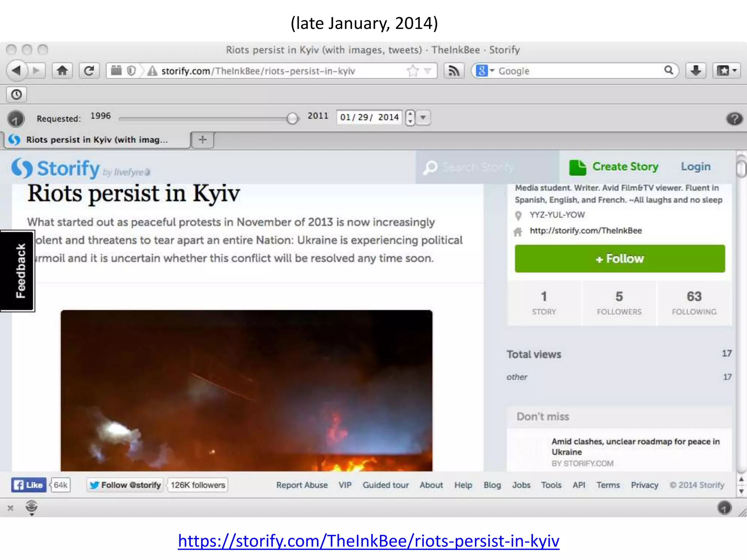Click the Terms footer link
The height and width of the screenshot is (560, 747).
pos(608,485)
